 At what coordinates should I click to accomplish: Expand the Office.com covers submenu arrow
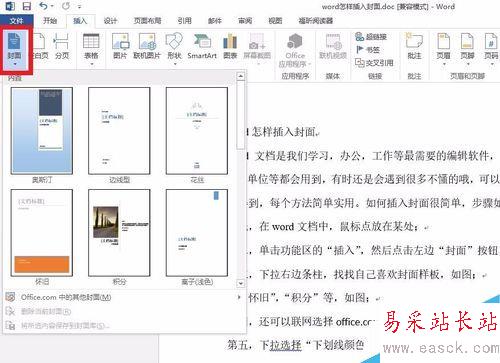pos(239,297)
